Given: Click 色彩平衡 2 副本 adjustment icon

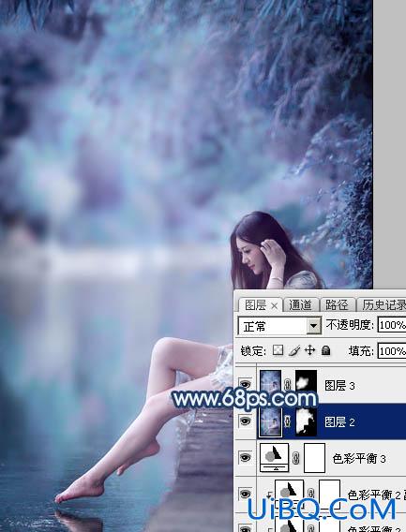Looking at the screenshot, I should [289, 494].
